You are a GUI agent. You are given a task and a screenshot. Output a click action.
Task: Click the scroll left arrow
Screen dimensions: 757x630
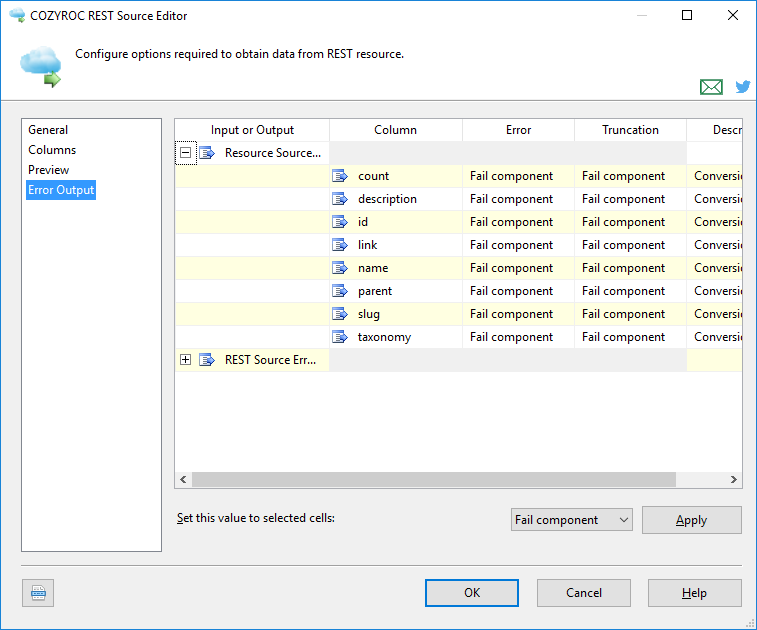click(183, 479)
